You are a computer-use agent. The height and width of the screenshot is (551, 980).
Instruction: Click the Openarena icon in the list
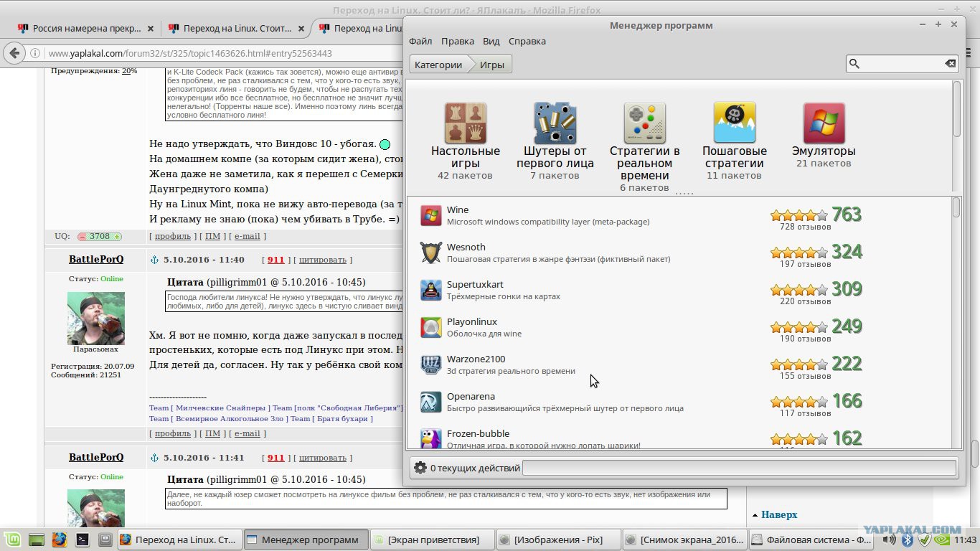[x=431, y=402]
